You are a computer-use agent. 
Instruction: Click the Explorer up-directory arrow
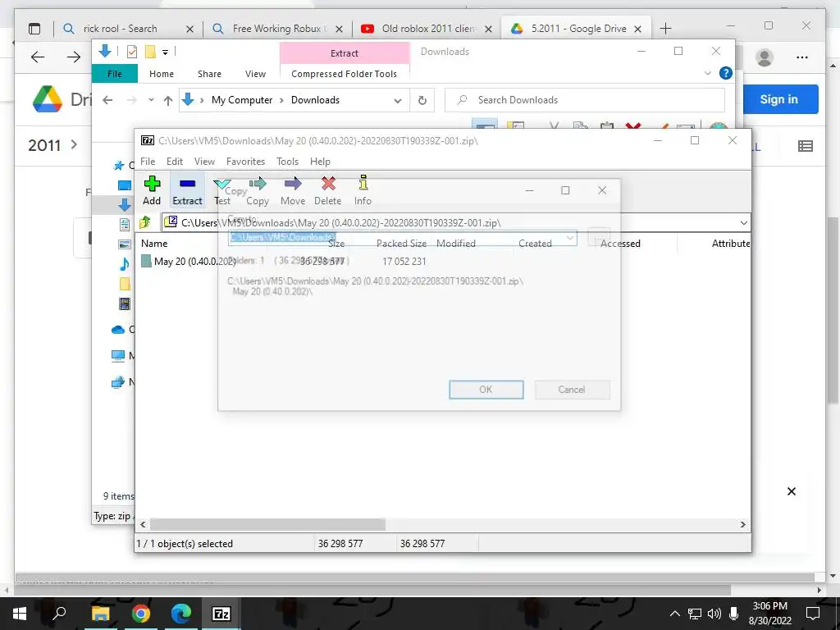coord(168,100)
